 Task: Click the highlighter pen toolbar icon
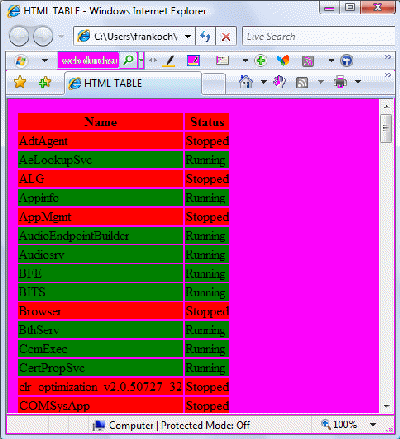pyautogui.click(x=170, y=61)
